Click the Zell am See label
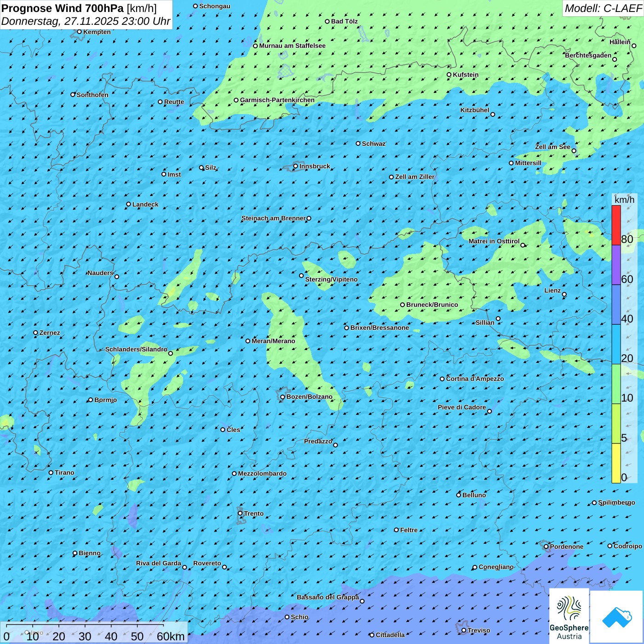The image size is (644, 644). (552, 147)
